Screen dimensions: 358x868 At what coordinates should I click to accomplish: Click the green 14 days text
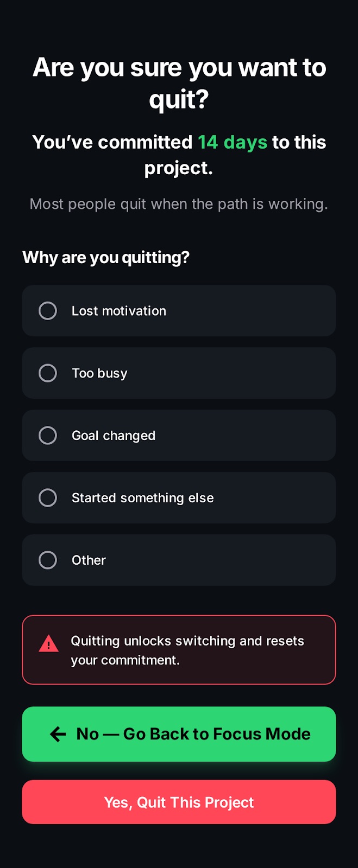tap(233, 142)
